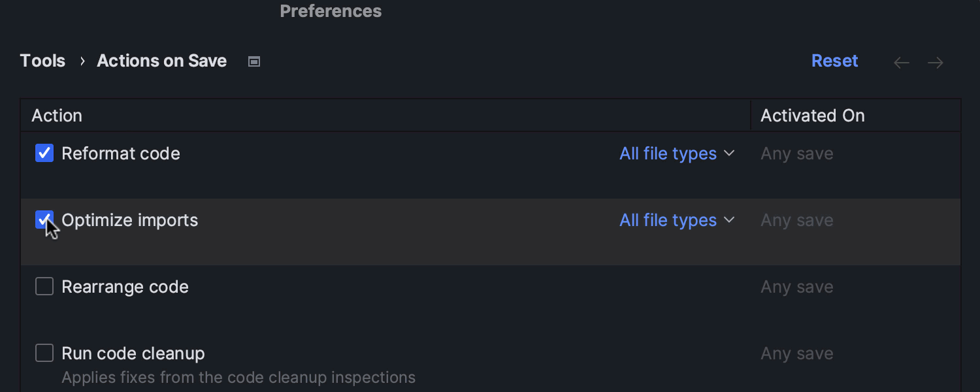The width and height of the screenshot is (980, 392).
Task: Click the project-level settings icon beside Actions on Save
Action: pos(254,61)
